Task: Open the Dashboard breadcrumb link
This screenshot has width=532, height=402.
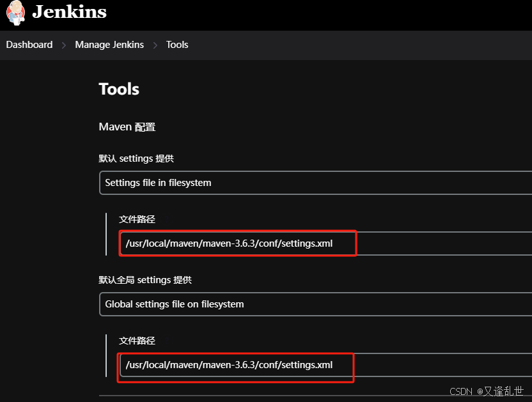Action: click(x=29, y=45)
